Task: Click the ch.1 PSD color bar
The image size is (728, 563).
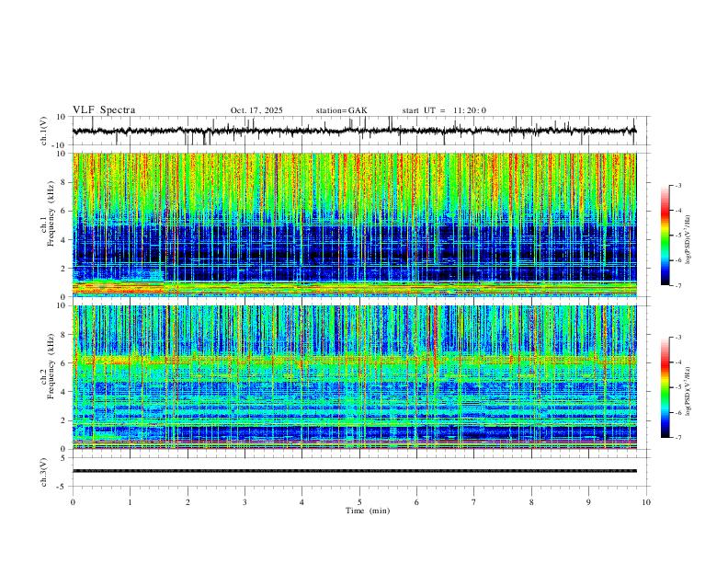Action: (665, 236)
